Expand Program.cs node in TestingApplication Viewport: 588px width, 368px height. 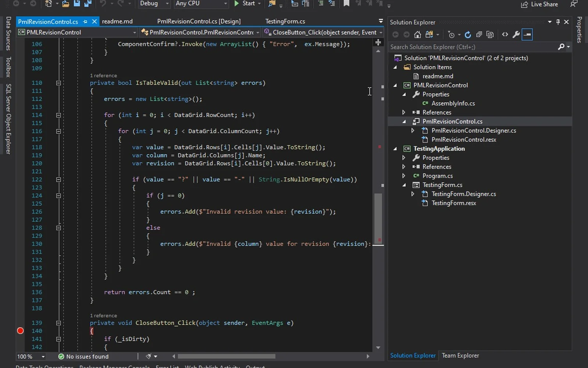click(x=404, y=176)
